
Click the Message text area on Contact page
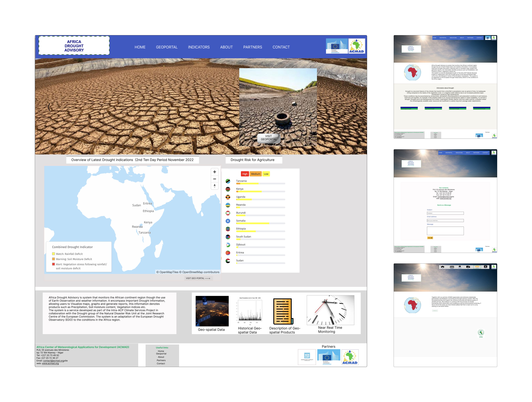445,231
